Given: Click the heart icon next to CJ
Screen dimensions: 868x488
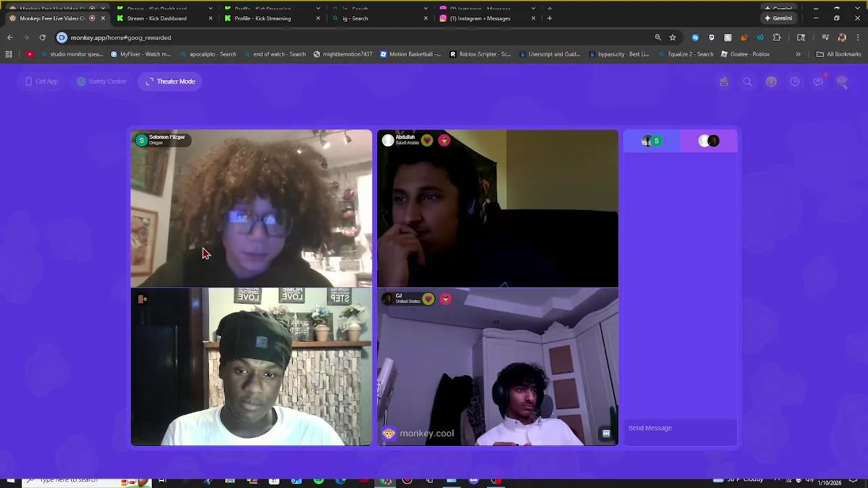Looking at the screenshot, I should click(x=429, y=299).
